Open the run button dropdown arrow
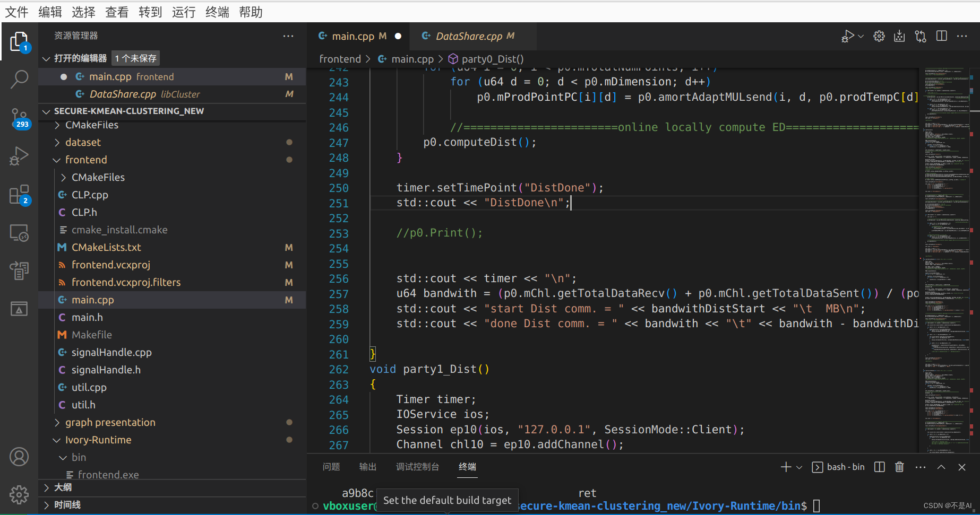The height and width of the screenshot is (515, 980). (861, 36)
